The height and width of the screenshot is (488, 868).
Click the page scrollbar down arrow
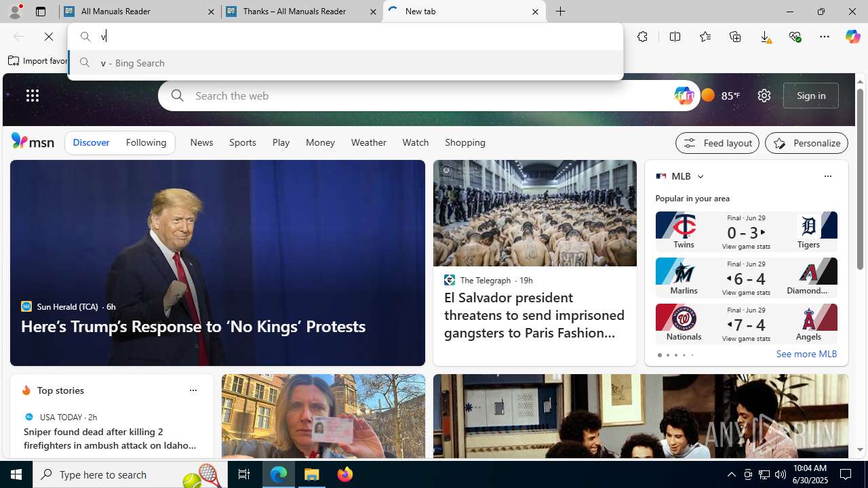[x=860, y=450]
